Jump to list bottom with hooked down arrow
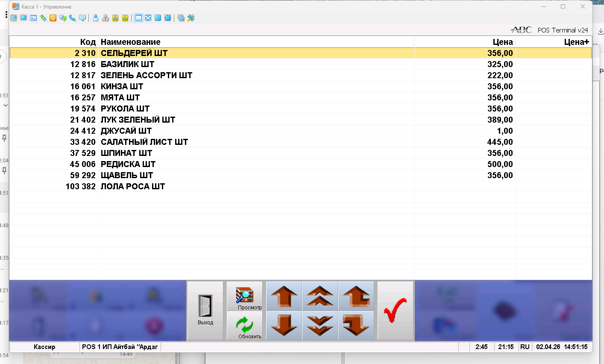Viewport: 604px width, 364px height. (x=356, y=326)
